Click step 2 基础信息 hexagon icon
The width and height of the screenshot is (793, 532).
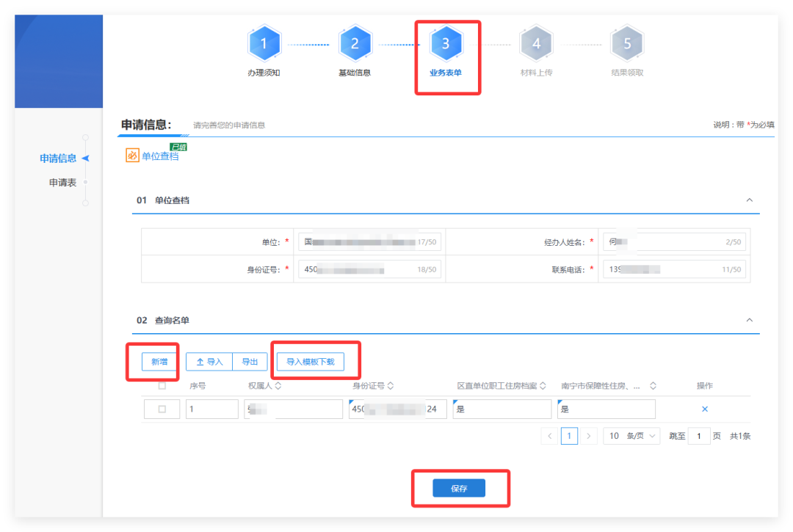355,44
